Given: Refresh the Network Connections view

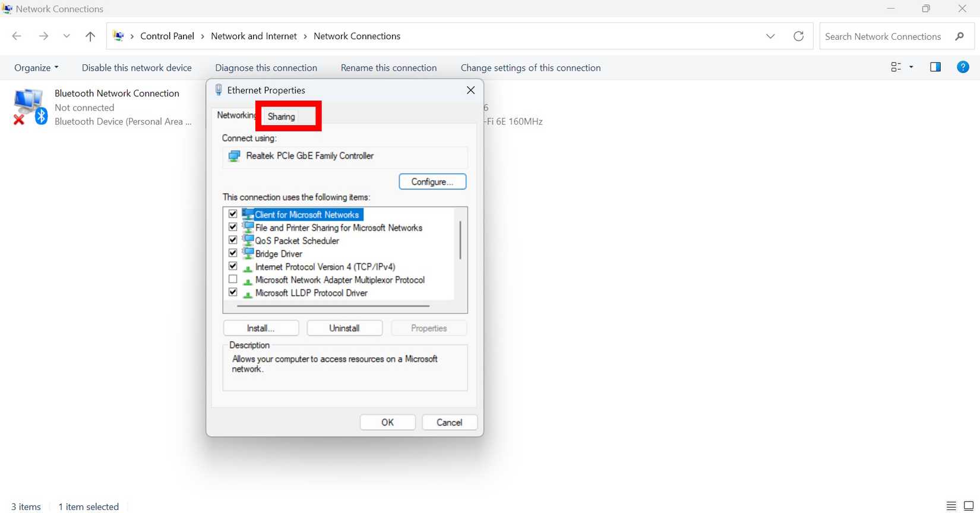Looking at the screenshot, I should pyautogui.click(x=799, y=36).
